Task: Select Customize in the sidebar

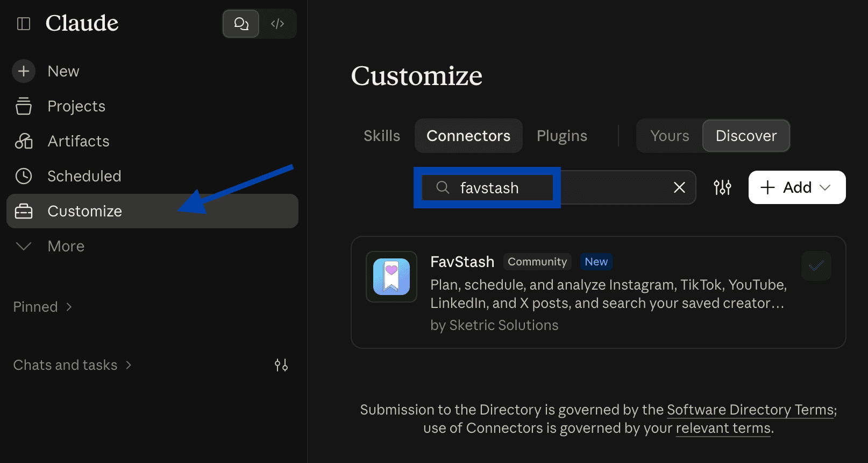Action: pyautogui.click(x=152, y=211)
